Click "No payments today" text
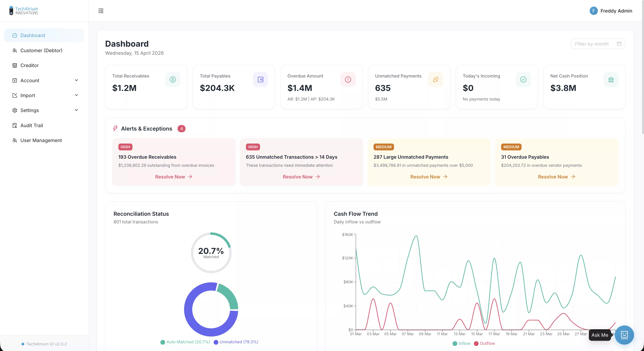Screen dimensions: 644x351 click(x=481, y=99)
